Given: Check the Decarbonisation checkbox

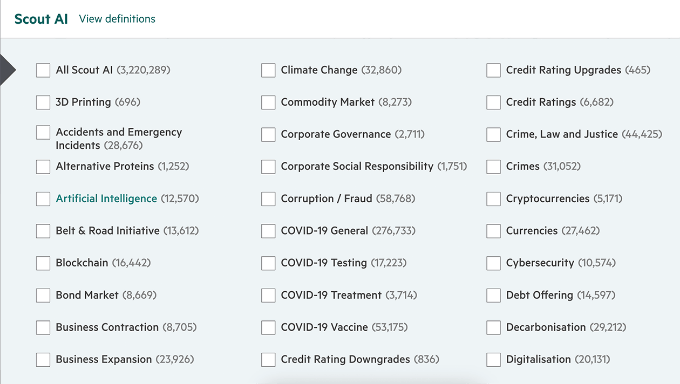Looking at the screenshot, I should click(x=494, y=327).
